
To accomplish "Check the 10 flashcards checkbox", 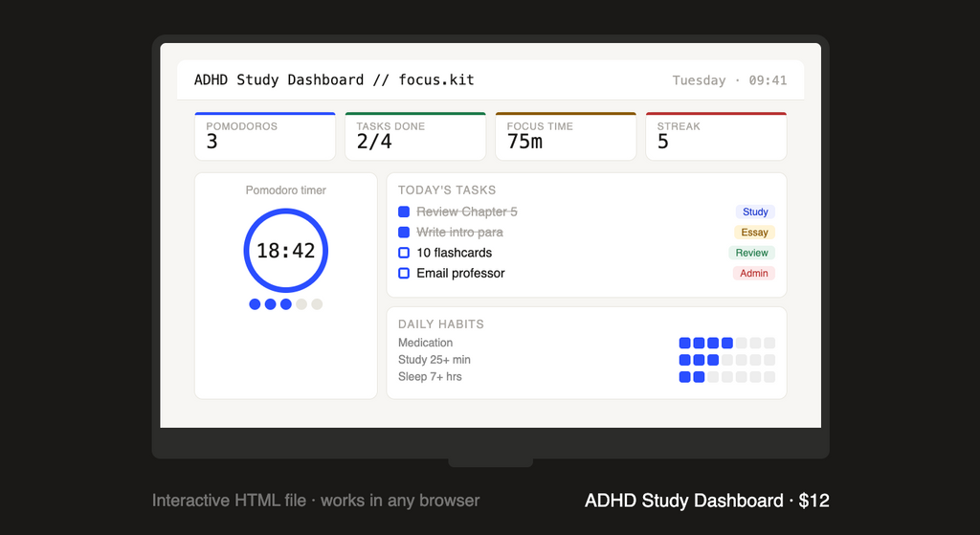I will click(404, 253).
